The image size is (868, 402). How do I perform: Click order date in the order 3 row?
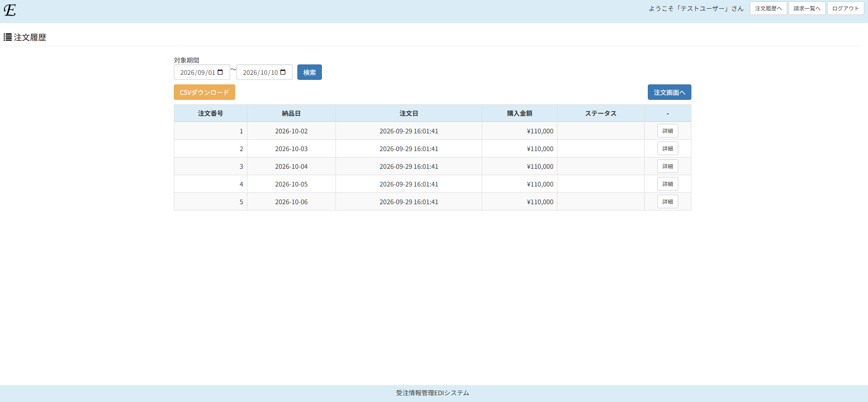(x=409, y=167)
